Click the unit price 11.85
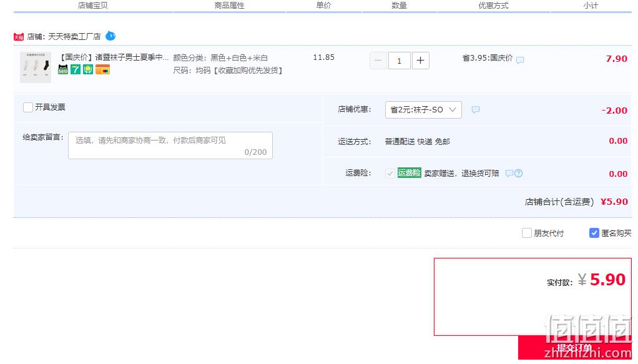This screenshot has width=638, height=364. coord(323,57)
